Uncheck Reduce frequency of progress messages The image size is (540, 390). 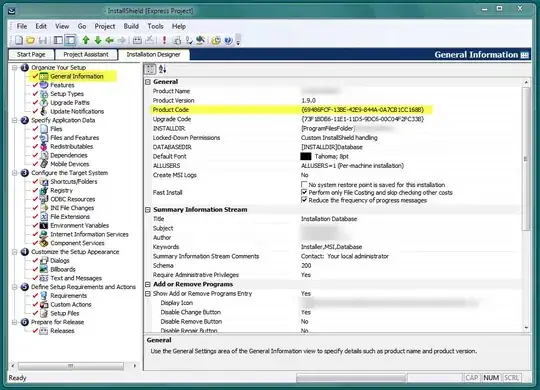click(x=304, y=200)
